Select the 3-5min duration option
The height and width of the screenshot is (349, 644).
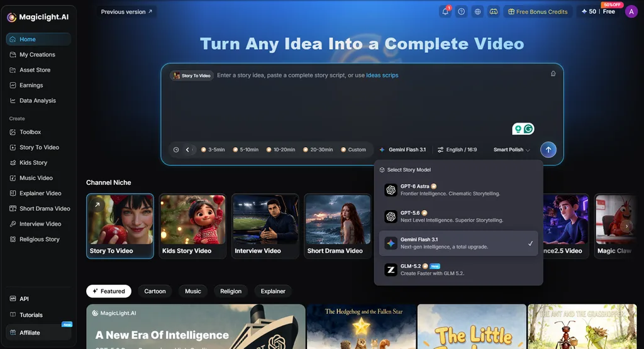(213, 150)
